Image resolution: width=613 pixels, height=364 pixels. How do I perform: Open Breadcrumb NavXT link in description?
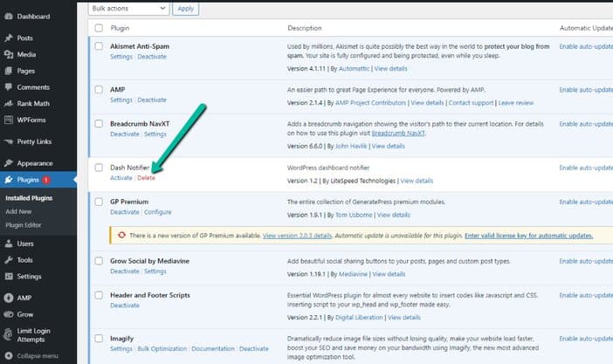(x=398, y=134)
